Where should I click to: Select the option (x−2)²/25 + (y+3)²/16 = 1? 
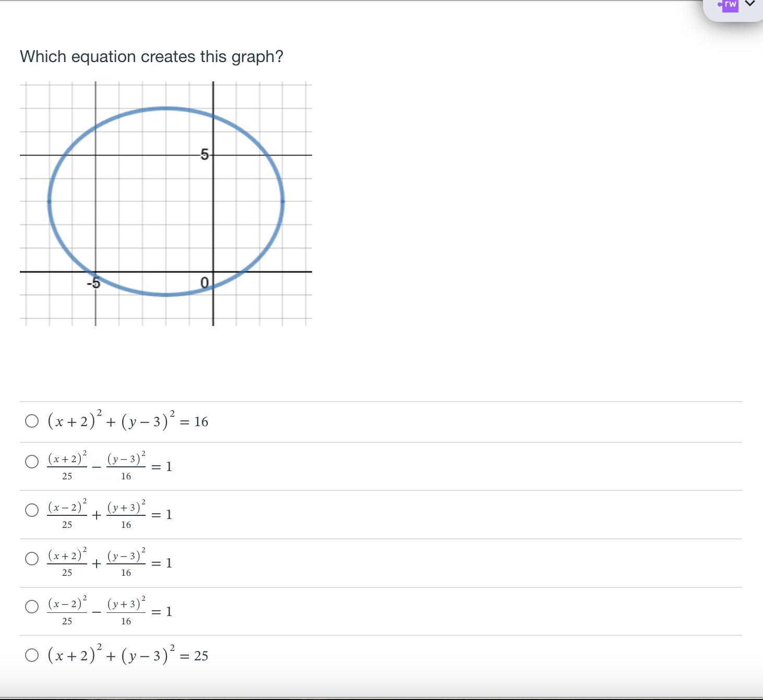point(31,510)
